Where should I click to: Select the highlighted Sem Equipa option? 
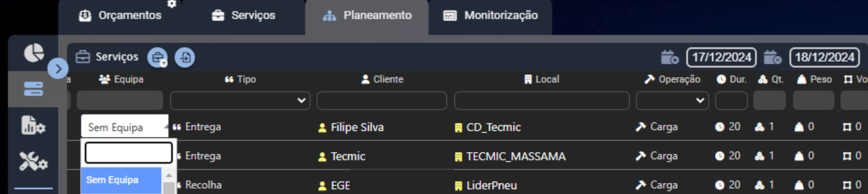121,180
